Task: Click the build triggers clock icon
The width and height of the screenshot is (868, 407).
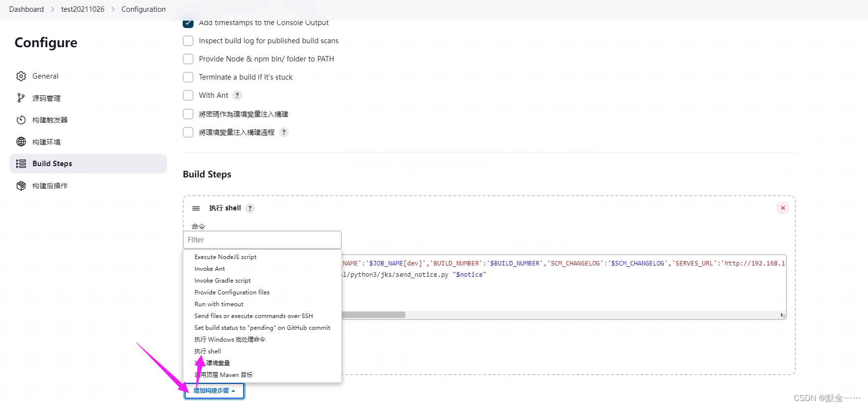Action: 21,120
